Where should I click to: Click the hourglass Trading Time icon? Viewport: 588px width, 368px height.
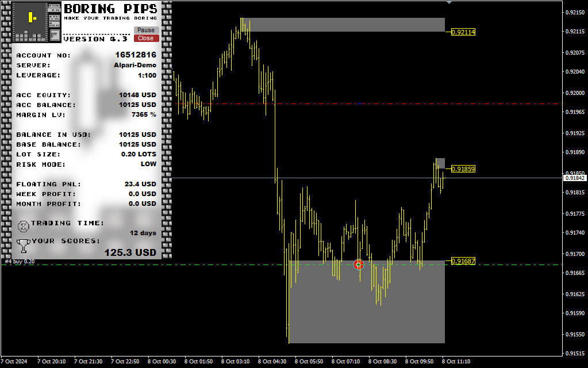24,225
